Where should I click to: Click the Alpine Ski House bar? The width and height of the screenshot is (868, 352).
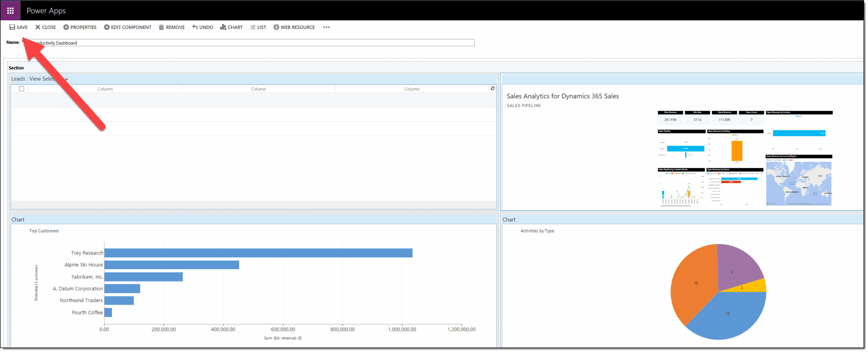click(172, 265)
